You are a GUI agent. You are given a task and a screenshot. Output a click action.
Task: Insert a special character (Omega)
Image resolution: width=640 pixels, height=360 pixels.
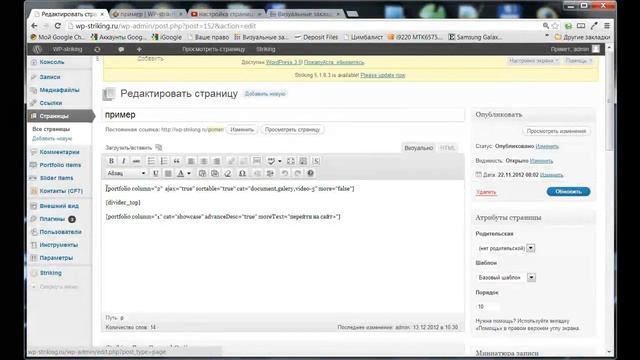[242, 173]
